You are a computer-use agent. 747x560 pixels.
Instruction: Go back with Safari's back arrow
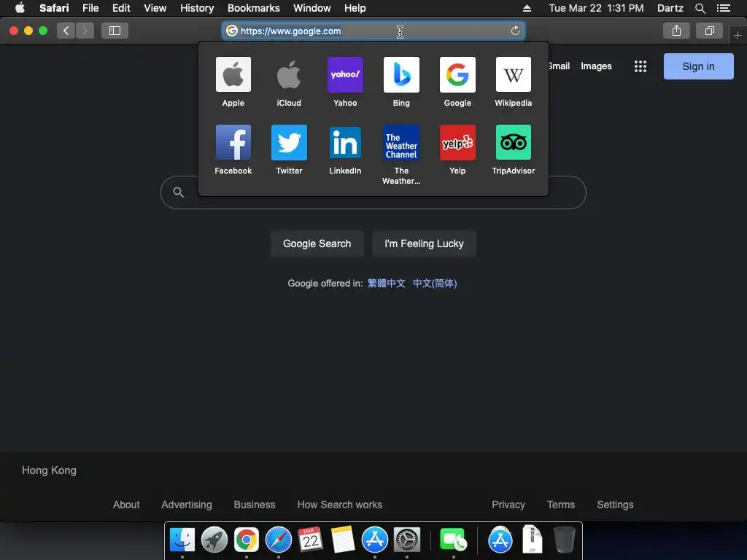point(66,31)
